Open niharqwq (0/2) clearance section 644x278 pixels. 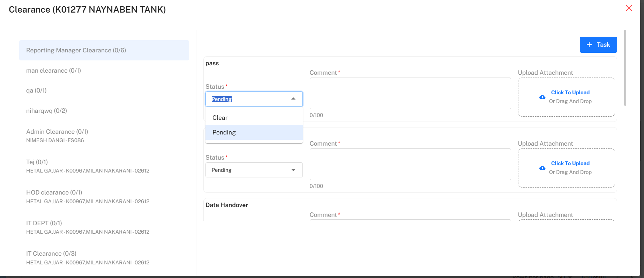46,111
